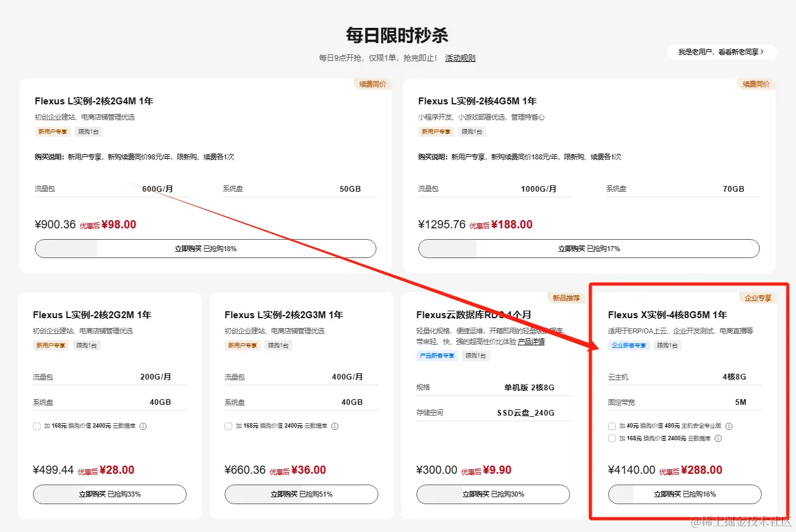This screenshot has width=796, height=532.
Task: Click 立即购买 for Flexus L实例-2核2G4M
Action: pos(206,249)
